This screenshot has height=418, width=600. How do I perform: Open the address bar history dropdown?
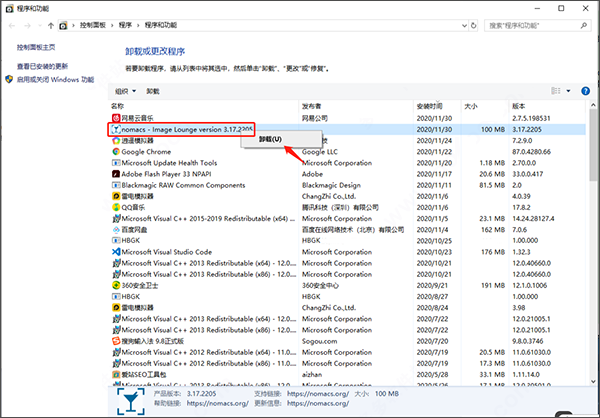click(x=465, y=26)
